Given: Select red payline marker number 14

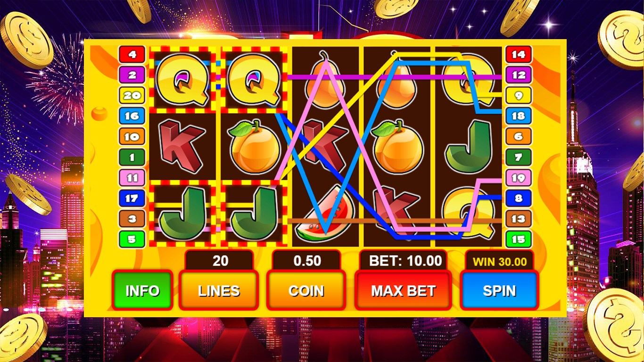Looking at the screenshot, I should click(518, 54).
